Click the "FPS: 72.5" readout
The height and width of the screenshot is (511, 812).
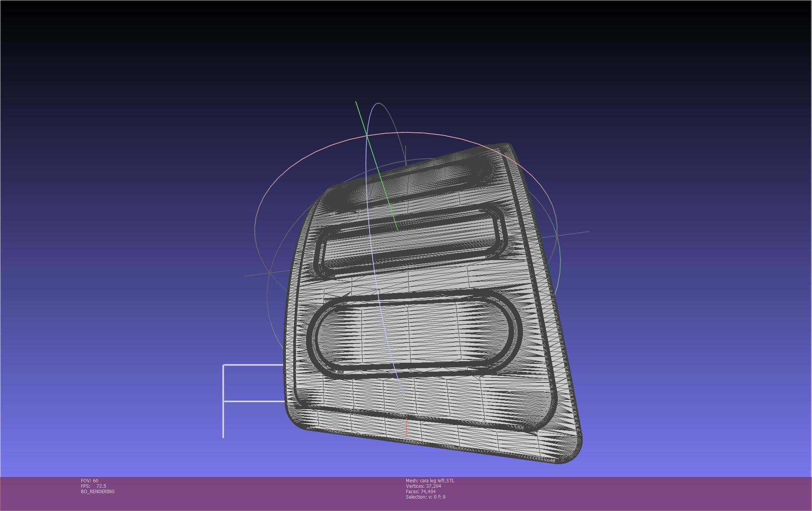(x=93, y=486)
